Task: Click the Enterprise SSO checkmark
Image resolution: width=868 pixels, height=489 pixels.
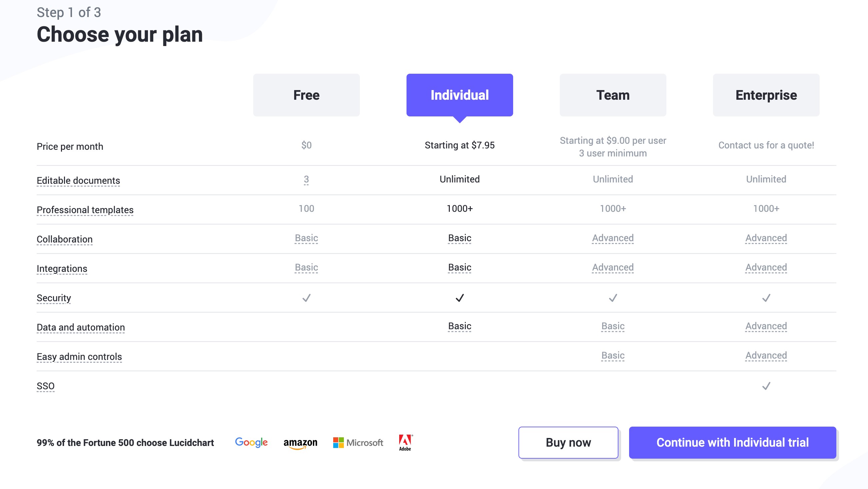Action: pyautogui.click(x=766, y=386)
